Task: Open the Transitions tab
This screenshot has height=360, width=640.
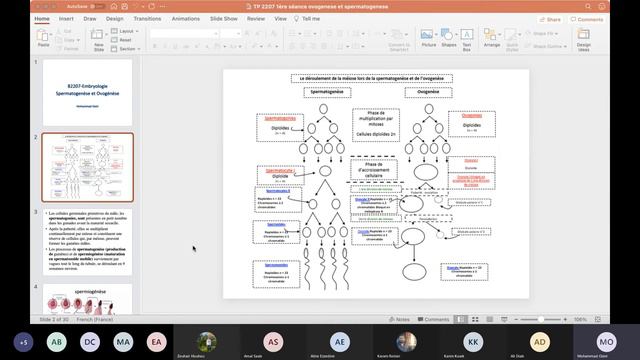Action: (147, 19)
